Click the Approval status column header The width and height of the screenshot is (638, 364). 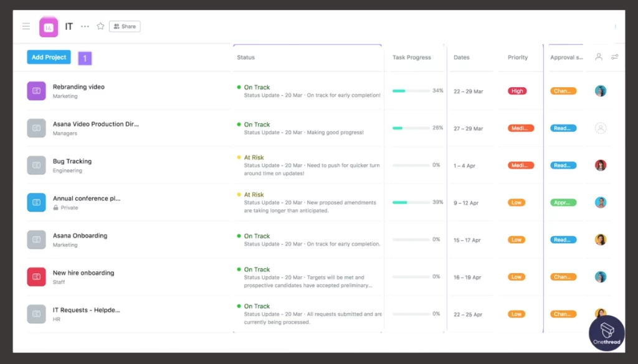coord(566,57)
